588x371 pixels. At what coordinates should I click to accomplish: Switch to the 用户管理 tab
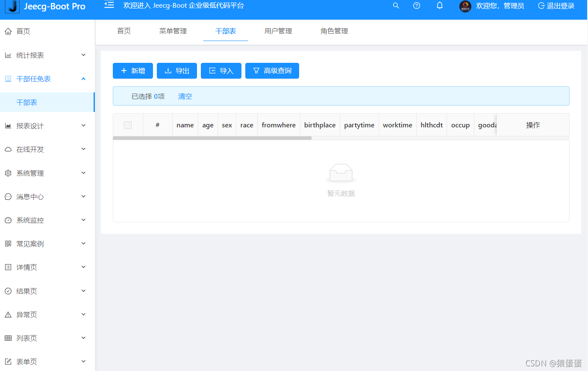tap(278, 31)
